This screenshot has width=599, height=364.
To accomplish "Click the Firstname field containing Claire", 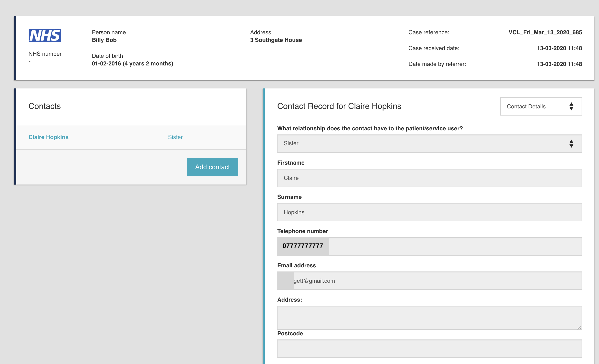I will coord(429,178).
